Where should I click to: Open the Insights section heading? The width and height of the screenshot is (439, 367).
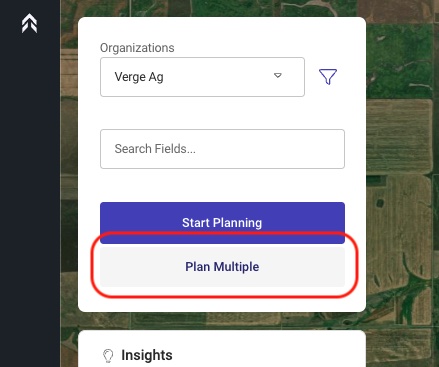pyautogui.click(x=147, y=355)
